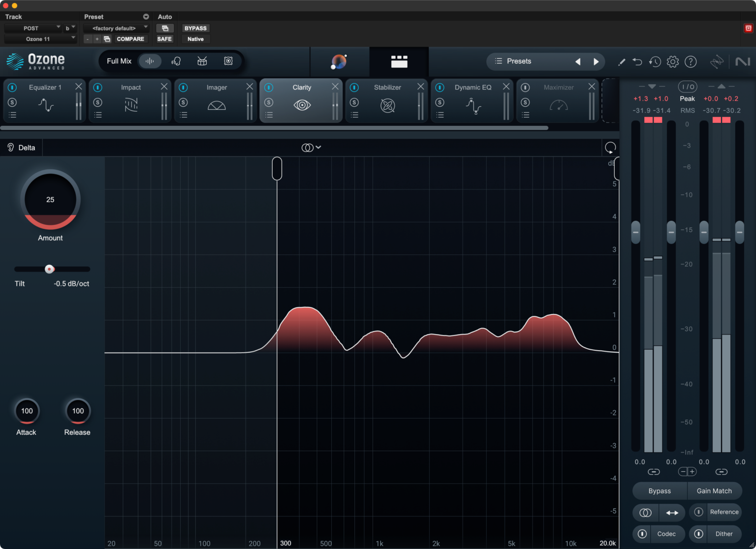Click the Delta ear icon
This screenshot has height=549, width=756.
pos(10,147)
